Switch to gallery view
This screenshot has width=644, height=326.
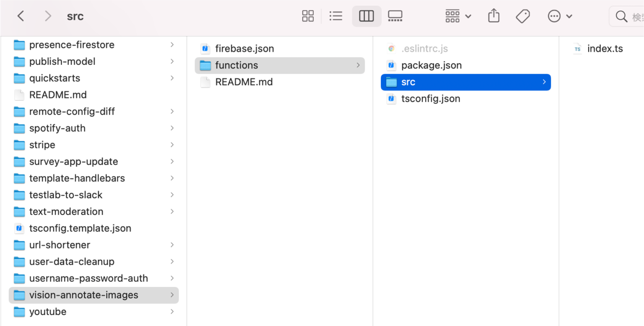pyautogui.click(x=395, y=16)
